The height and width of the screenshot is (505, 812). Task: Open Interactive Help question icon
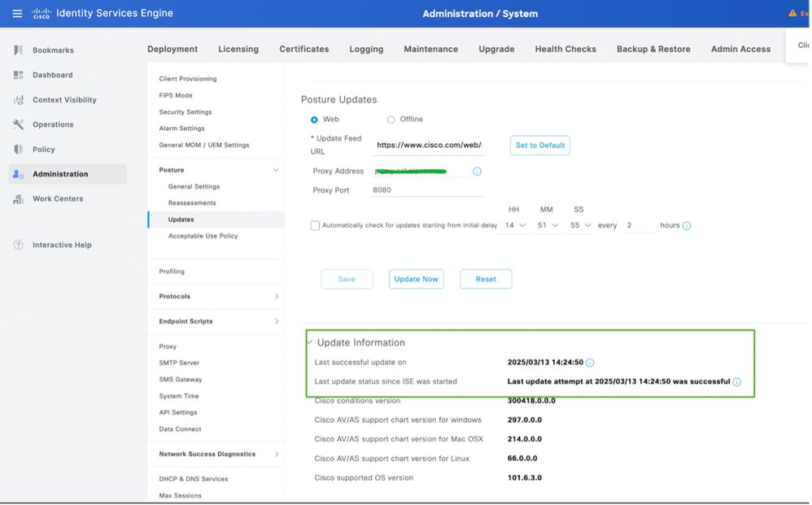19,245
